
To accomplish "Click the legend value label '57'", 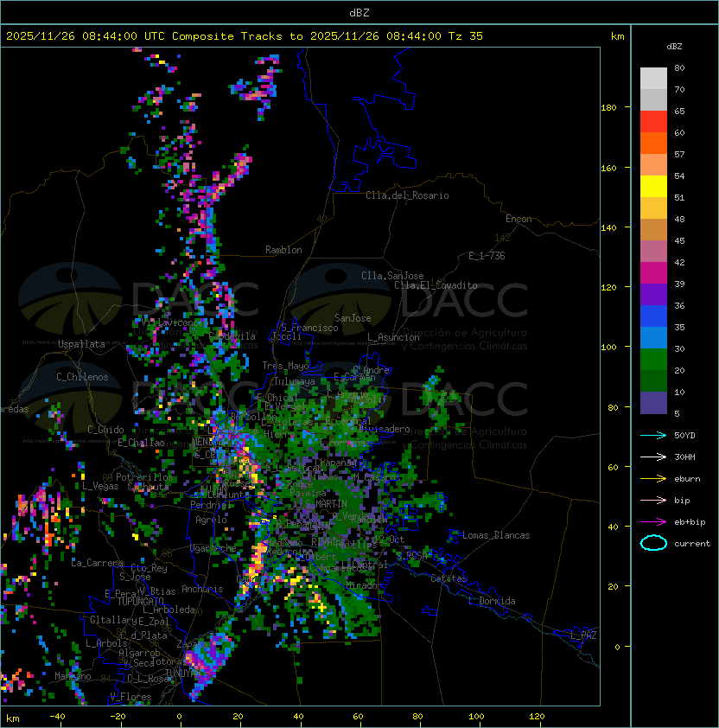I will pyautogui.click(x=679, y=154).
